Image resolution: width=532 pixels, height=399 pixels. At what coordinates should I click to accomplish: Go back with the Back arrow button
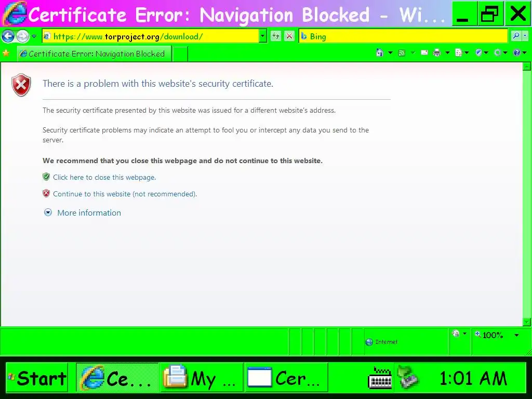click(x=8, y=36)
